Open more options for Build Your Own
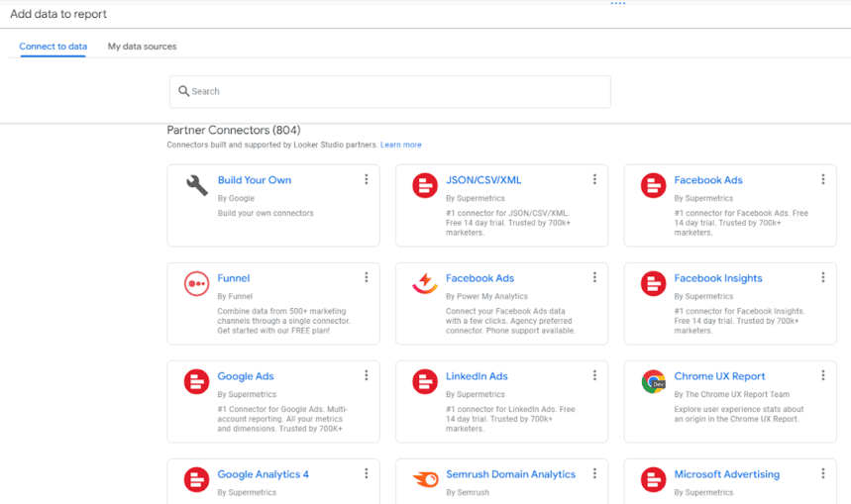 (367, 179)
